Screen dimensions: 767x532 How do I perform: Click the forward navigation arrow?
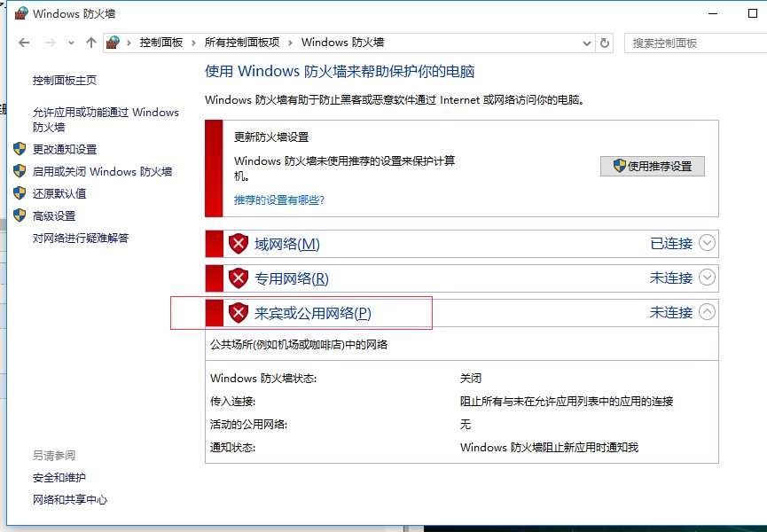(x=50, y=43)
